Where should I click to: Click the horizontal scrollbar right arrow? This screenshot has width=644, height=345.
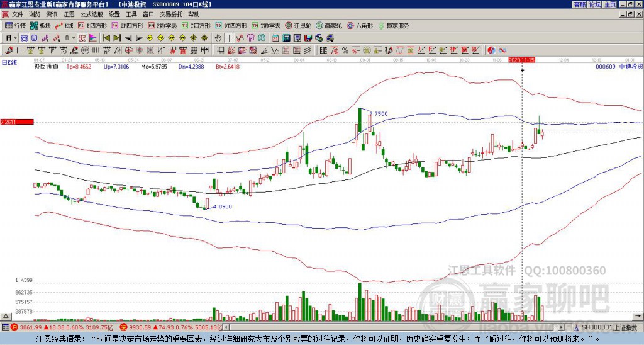tap(561, 327)
